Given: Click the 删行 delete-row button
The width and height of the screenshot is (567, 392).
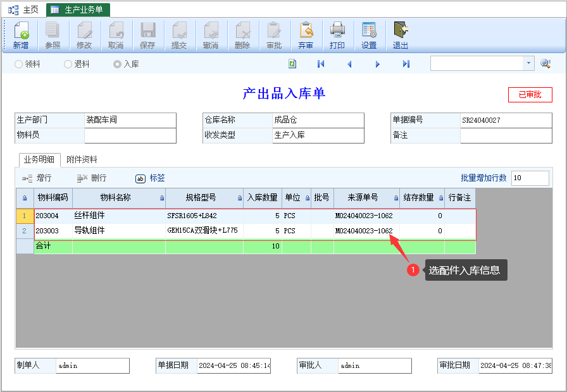Looking at the screenshot, I should click(x=92, y=178).
